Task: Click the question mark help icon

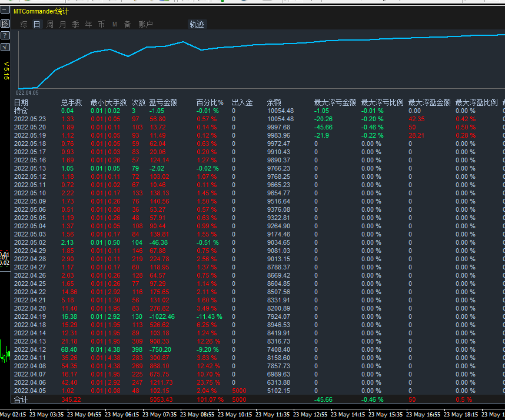Action: (x=5, y=35)
